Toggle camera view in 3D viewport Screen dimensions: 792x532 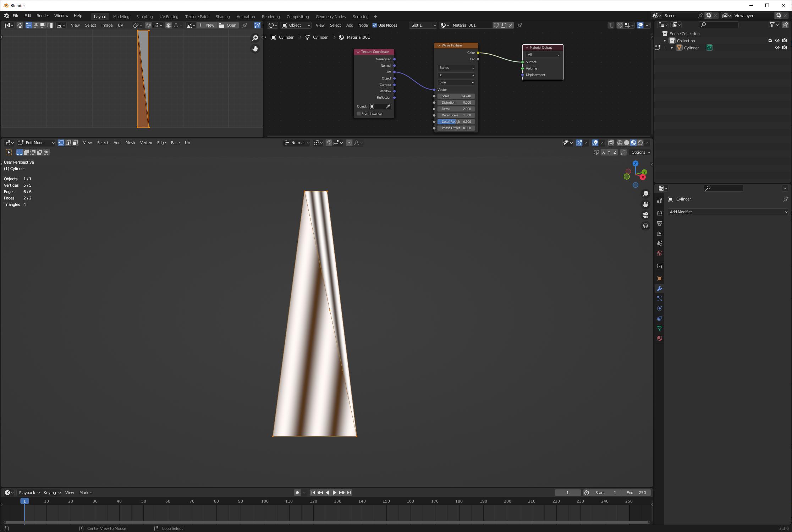pos(645,215)
